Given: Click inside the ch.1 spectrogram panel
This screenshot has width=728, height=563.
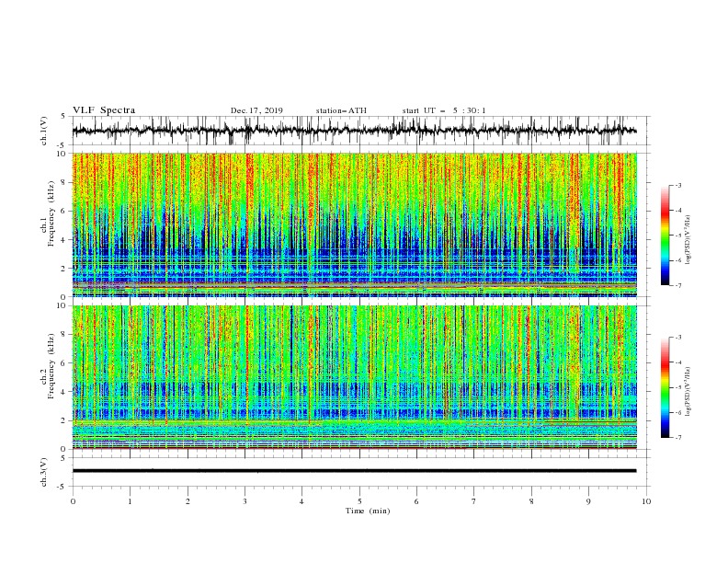Looking at the screenshot, I should click(x=355, y=224).
